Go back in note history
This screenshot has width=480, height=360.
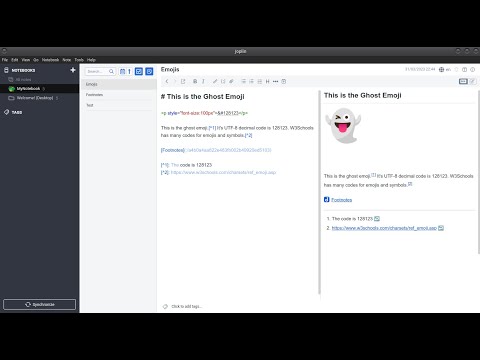click(167, 81)
